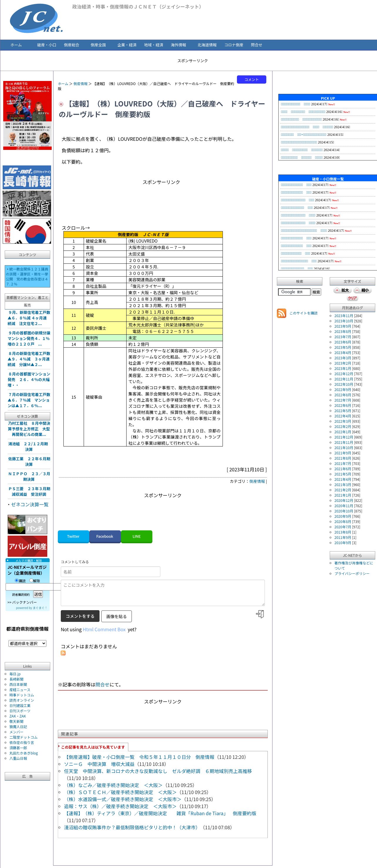Open the 2010年9月 archive link
This screenshot has width=377, height=868.
342,543
